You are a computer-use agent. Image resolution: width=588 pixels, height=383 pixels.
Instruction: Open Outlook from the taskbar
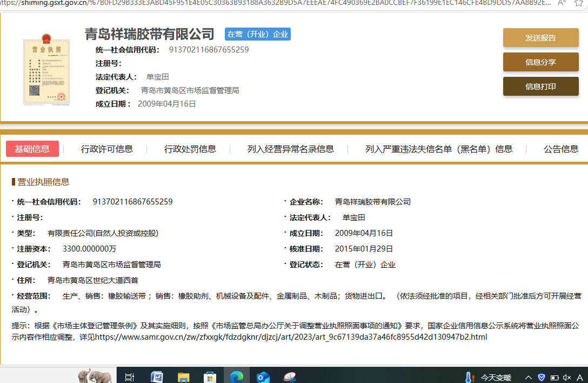263,377
